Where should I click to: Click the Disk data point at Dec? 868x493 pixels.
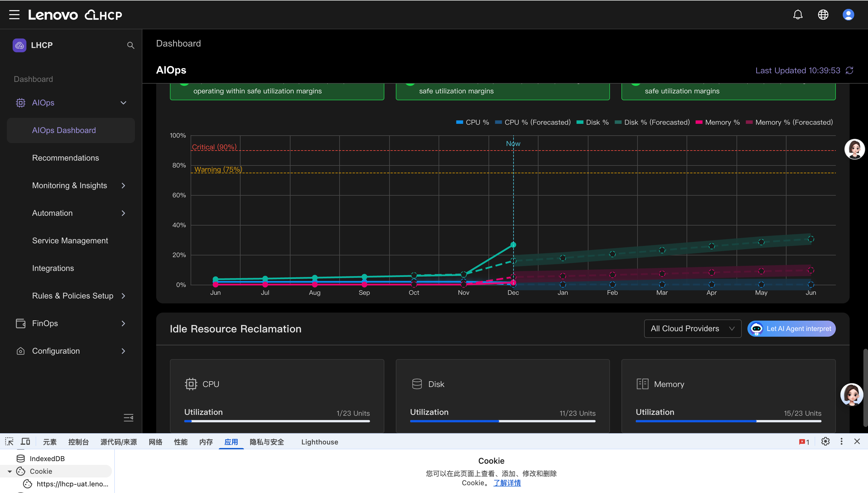click(513, 244)
